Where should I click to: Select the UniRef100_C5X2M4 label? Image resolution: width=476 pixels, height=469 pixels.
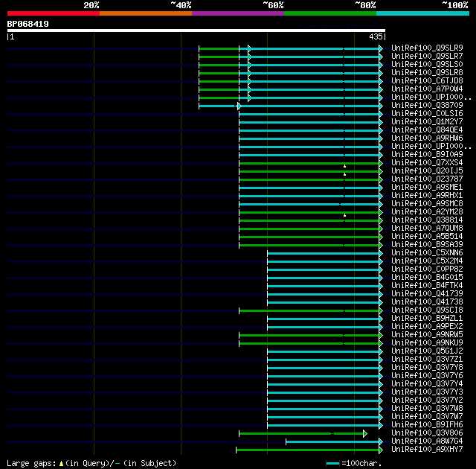pos(427,261)
